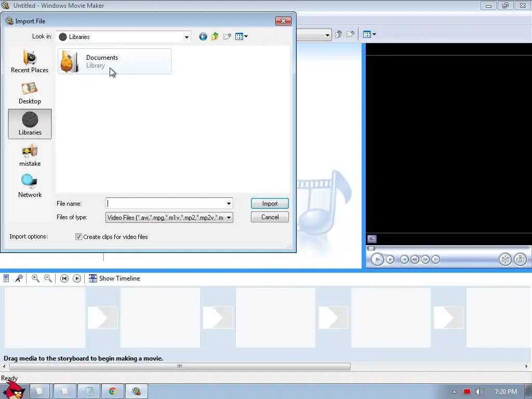Go back to start of preview
Screen dimensions: 532x399
coord(404,260)
